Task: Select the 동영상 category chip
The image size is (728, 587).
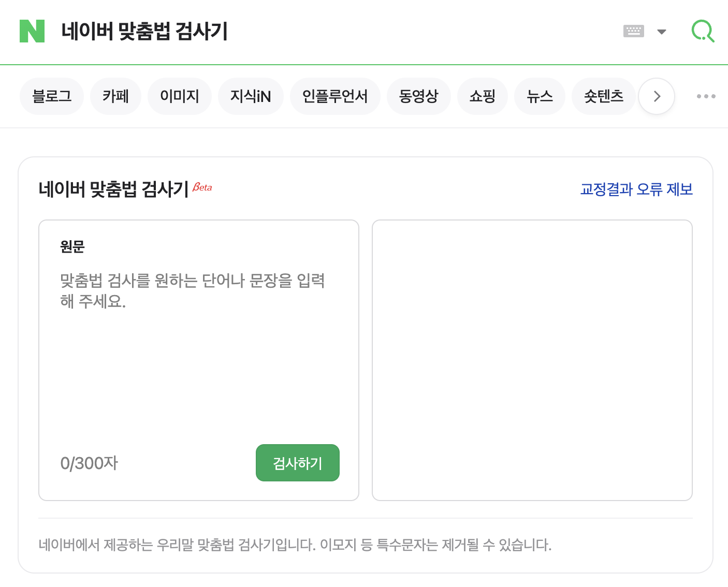Action: (419, 96)
